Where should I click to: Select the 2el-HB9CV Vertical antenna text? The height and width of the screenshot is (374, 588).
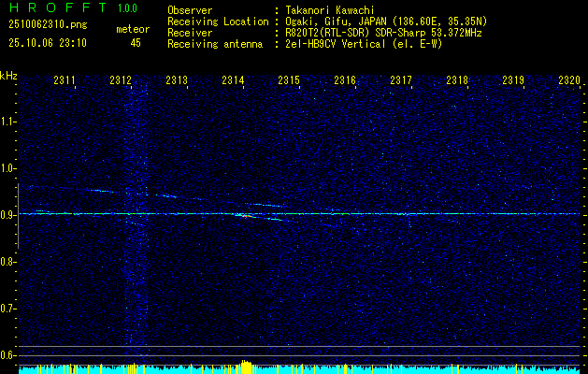[364, 44]
